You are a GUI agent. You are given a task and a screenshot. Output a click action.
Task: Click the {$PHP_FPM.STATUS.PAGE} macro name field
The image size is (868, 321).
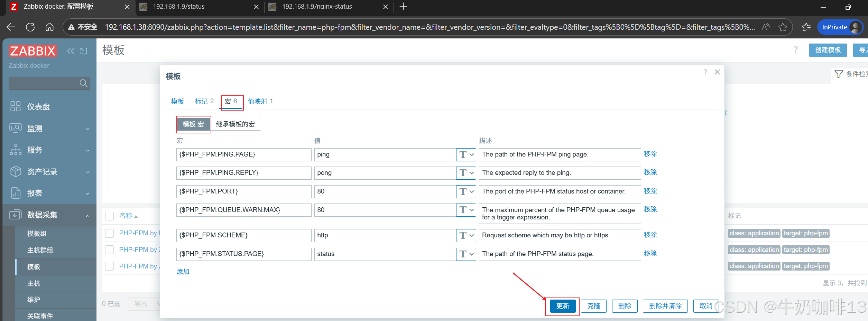pyautogui.click(x=244, y=254)
